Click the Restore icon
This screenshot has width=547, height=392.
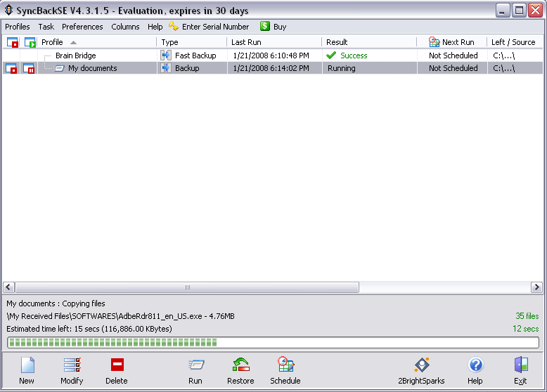coord(241,365)
